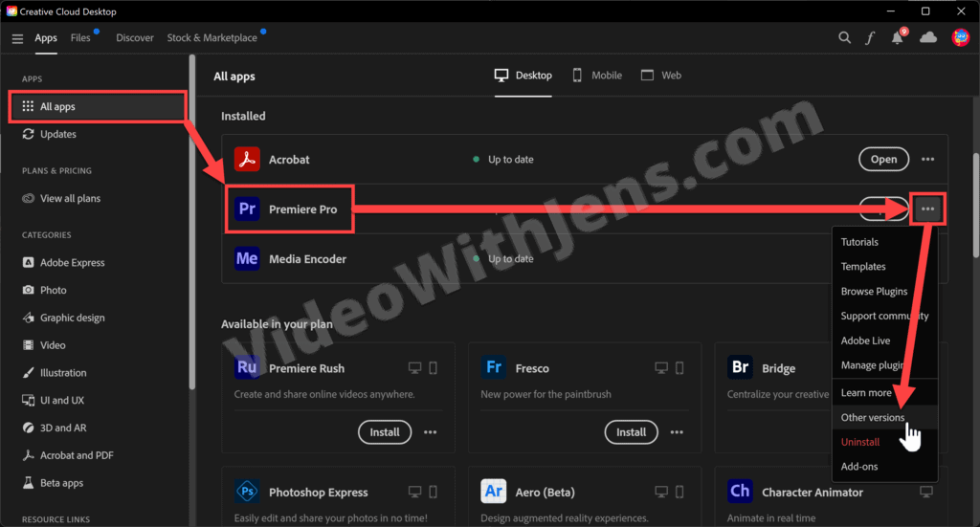Choose Manage plugins in the menu
Viewport: 980px width, 527px height.
[x=885, y=365]
